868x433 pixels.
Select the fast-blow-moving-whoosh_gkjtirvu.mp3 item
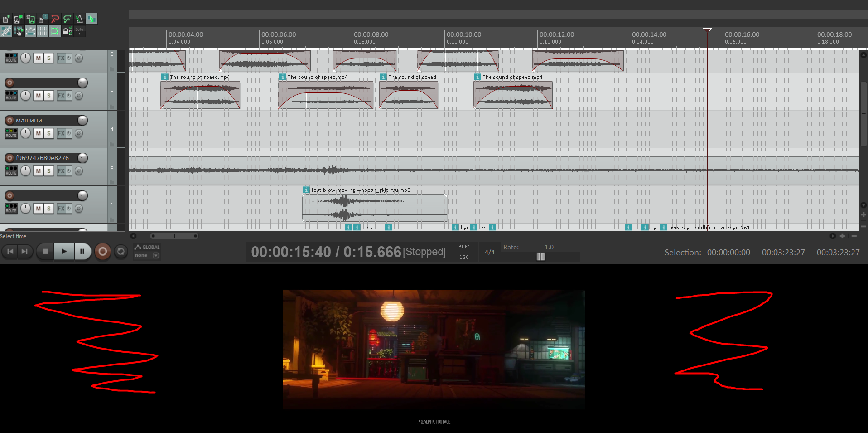click(374, 208)
